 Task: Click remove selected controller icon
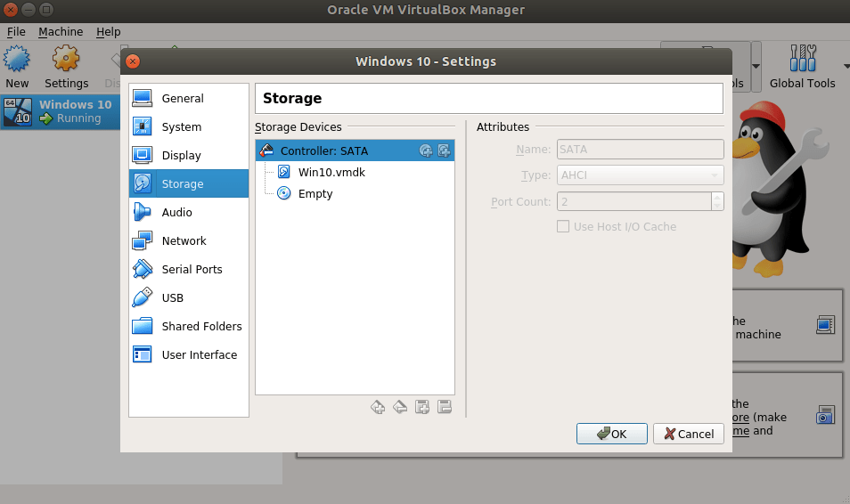pos(400,407)
